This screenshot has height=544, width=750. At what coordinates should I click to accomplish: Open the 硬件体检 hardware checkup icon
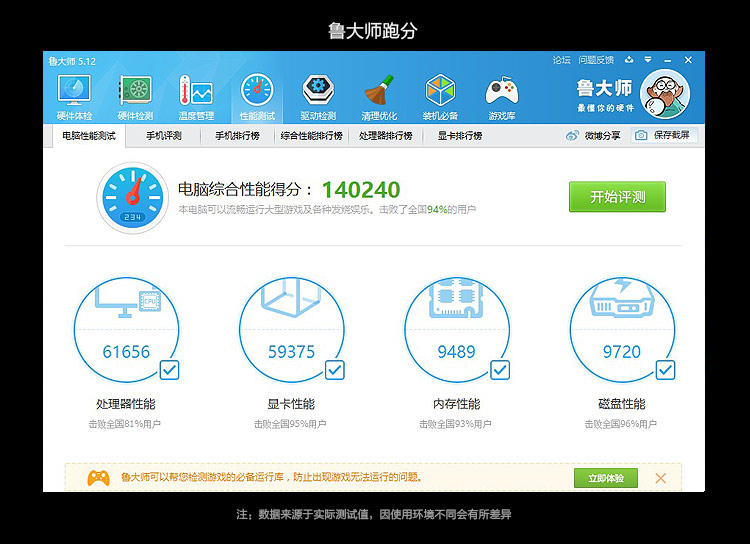tap(74, 98)
